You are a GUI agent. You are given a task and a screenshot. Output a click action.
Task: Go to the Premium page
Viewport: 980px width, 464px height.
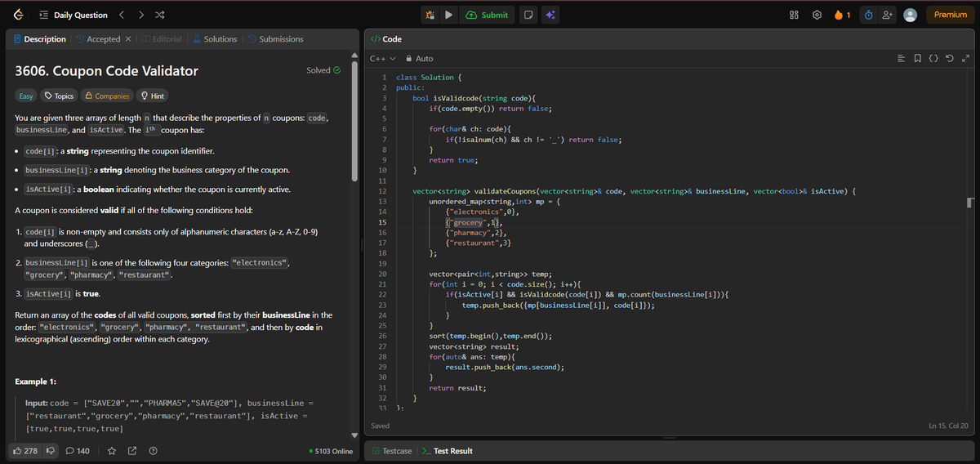click(951, 15)
